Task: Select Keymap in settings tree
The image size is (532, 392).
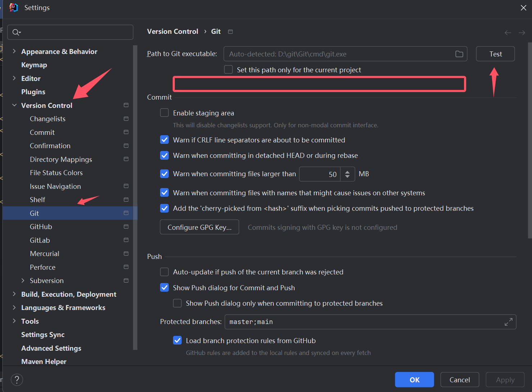Action: click(34, 65)
